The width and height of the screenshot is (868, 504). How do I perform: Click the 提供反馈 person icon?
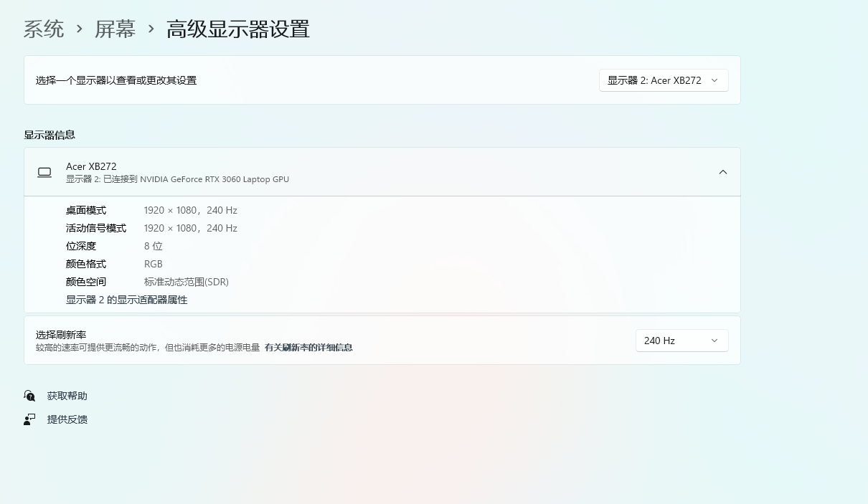coord(29,419)
